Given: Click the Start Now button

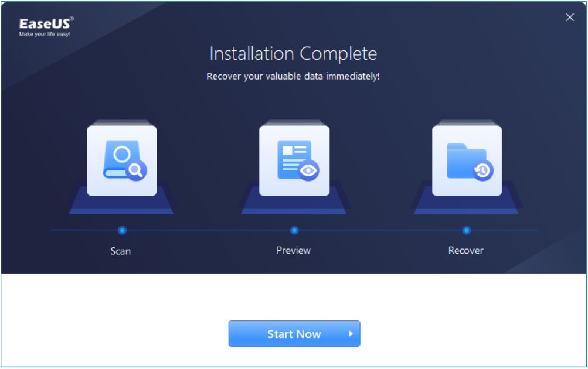Looking at the screenshot, I should pyautogui.click(x=294, y=333).
